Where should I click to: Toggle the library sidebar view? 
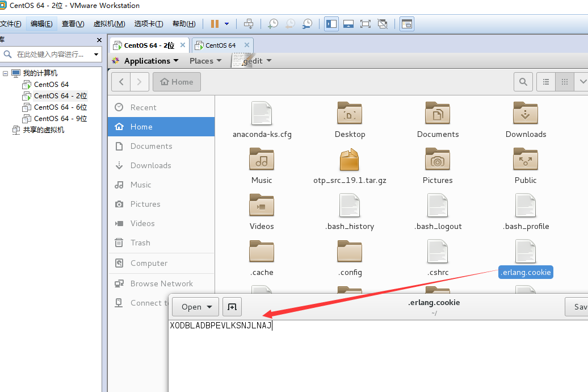click(x=331, y=24)
